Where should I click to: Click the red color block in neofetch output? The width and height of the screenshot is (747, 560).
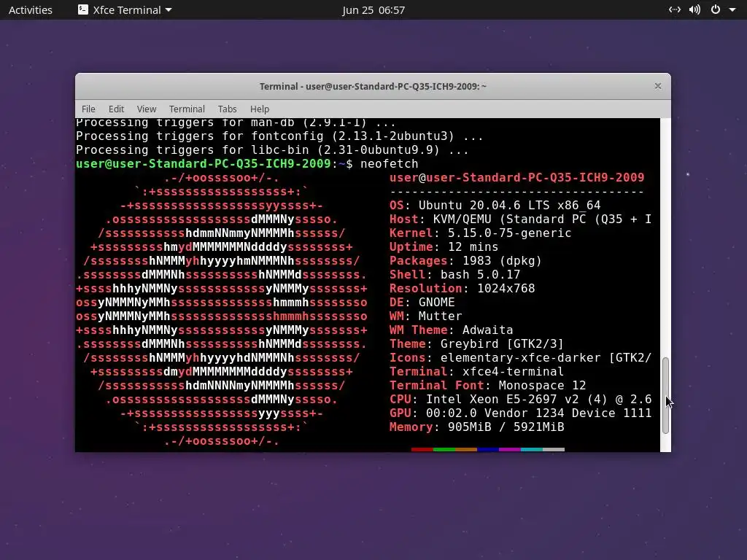point(422,449)
